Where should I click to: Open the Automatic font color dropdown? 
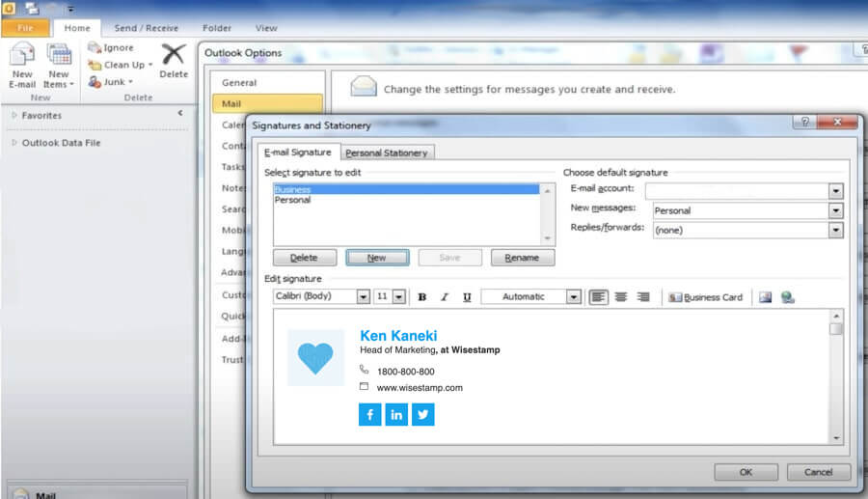[x=574, y=297]
